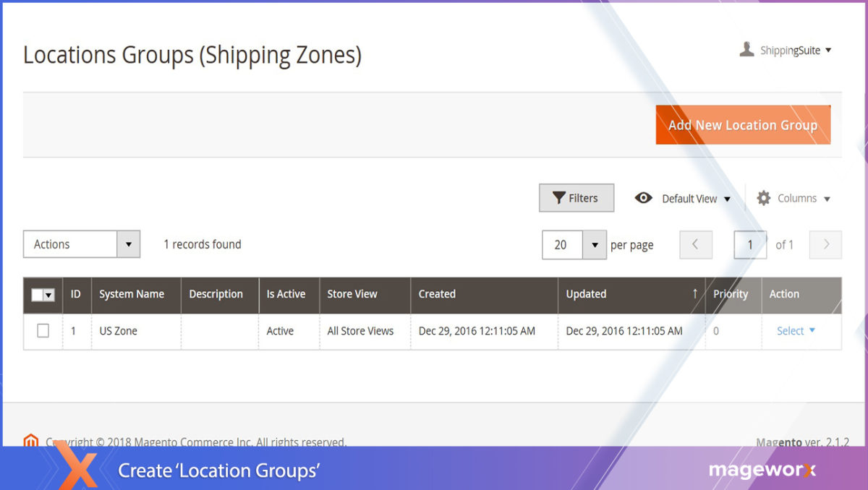This screenshot has width=868, height=490.
Task: Open the ShippingSuite account menu
Action: point(790,50)
